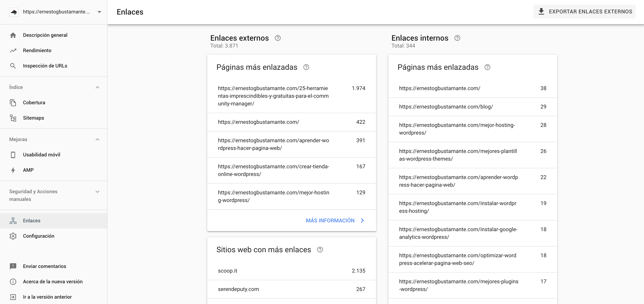Select the 25-herramientas-imprescindibles external page row
Viewport: 644px width, 304px height.
click(x=291, y=96)
